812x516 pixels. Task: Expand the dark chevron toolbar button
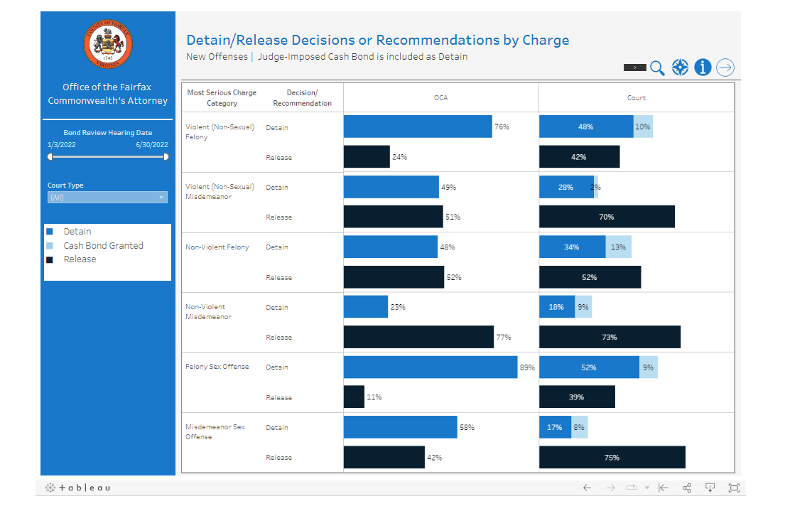point(634,68)
